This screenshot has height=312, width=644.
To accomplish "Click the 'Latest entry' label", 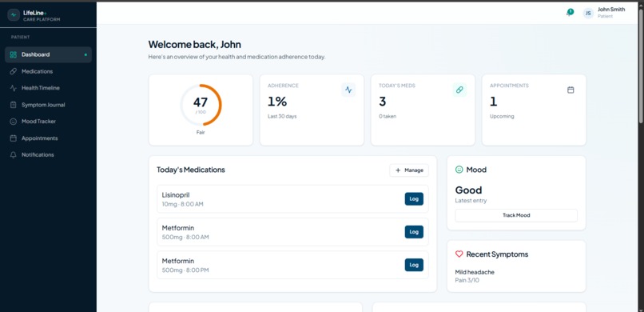I will point(471,201).
